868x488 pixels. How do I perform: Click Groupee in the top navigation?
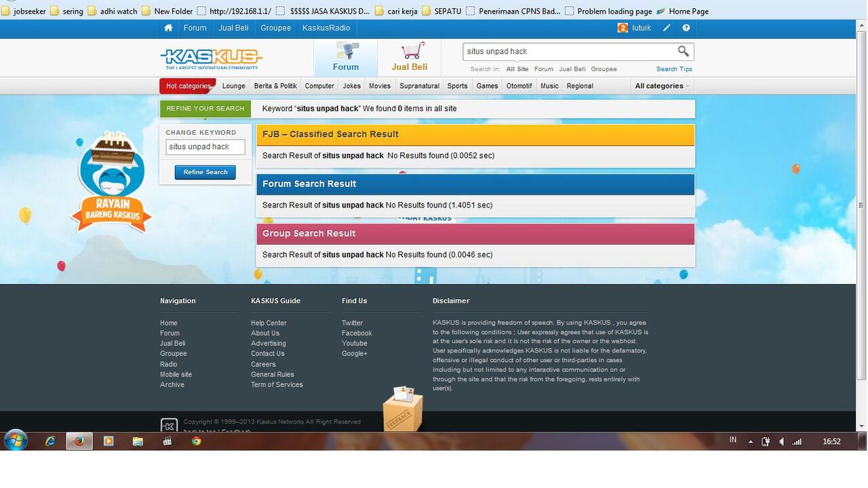[x=275, y=28]
